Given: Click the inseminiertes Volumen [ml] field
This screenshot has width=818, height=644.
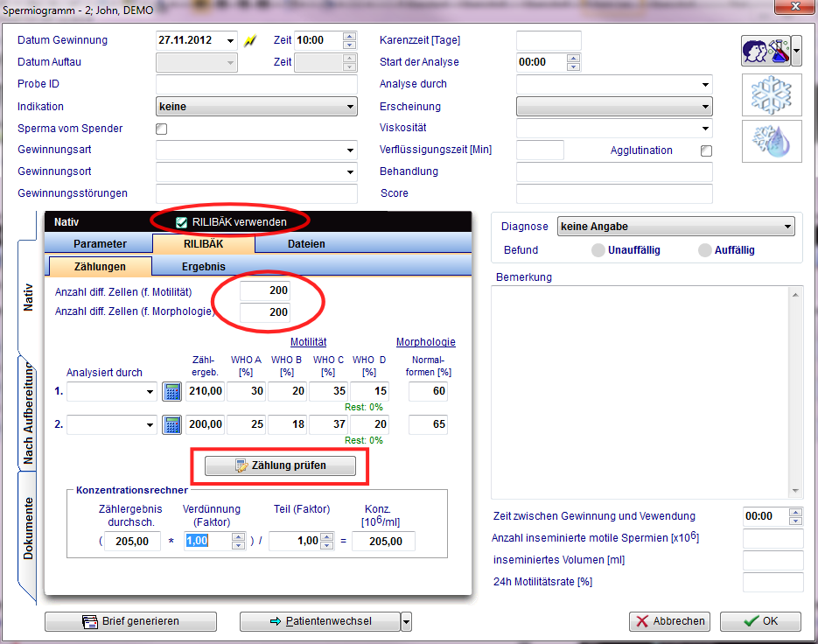Looking at the screenshot, I should [x=773, y=561].
